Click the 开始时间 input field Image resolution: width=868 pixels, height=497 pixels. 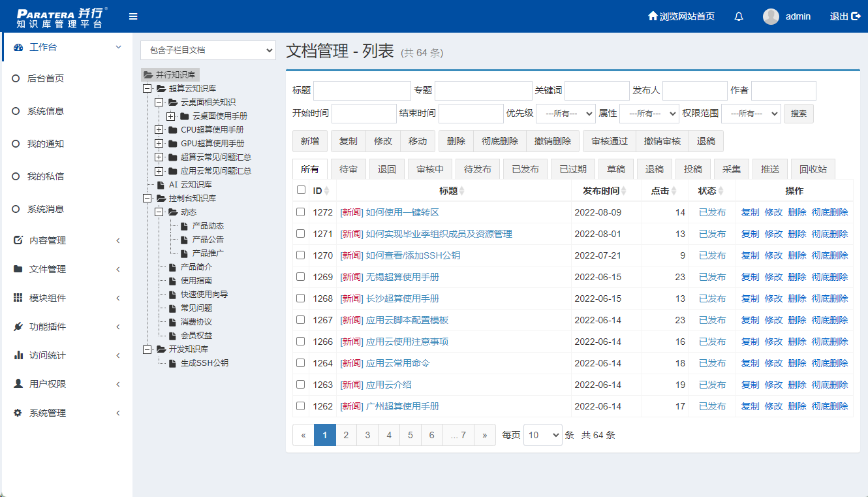364,113
